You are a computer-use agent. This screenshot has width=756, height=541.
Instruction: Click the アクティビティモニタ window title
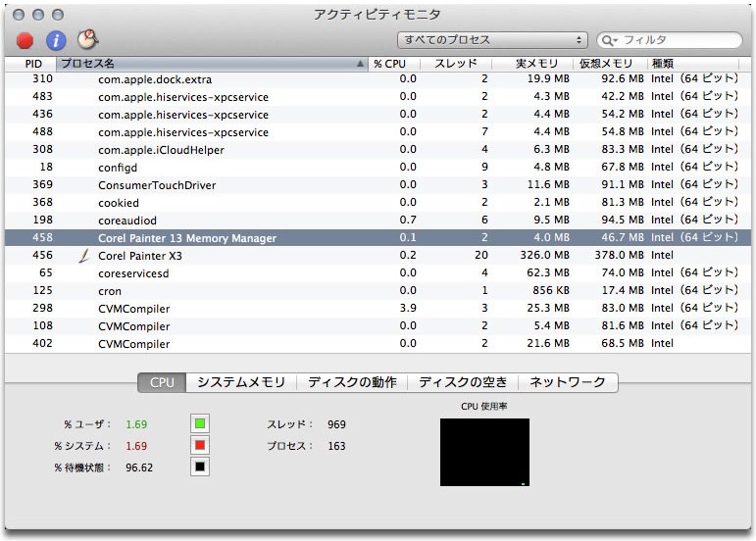[x=378, y=15]
